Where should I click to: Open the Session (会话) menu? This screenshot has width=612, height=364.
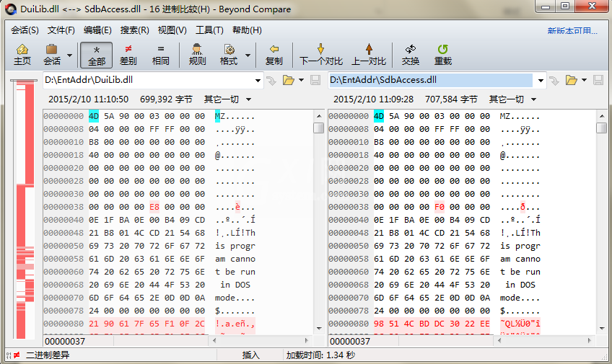click(x=25, y=30)
